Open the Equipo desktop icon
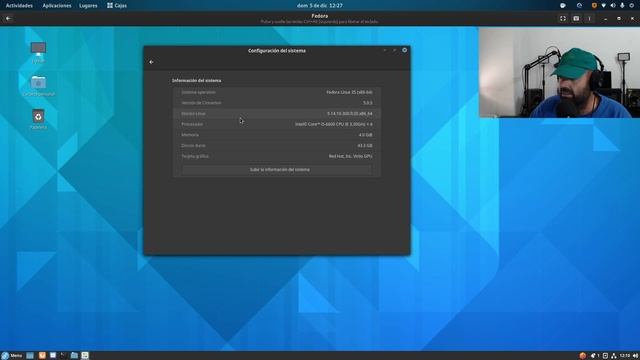This screenshot has width=640, height=360. (38, 53)
